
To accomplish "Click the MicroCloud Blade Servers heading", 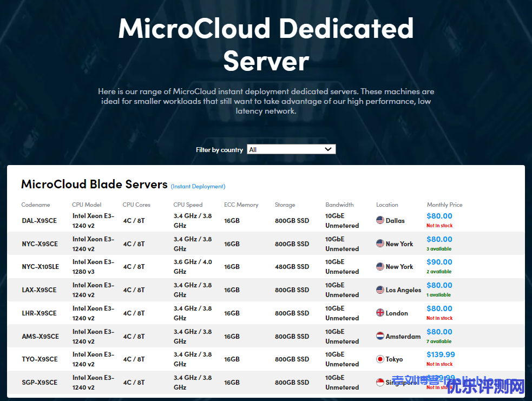I will coord(94,184).
